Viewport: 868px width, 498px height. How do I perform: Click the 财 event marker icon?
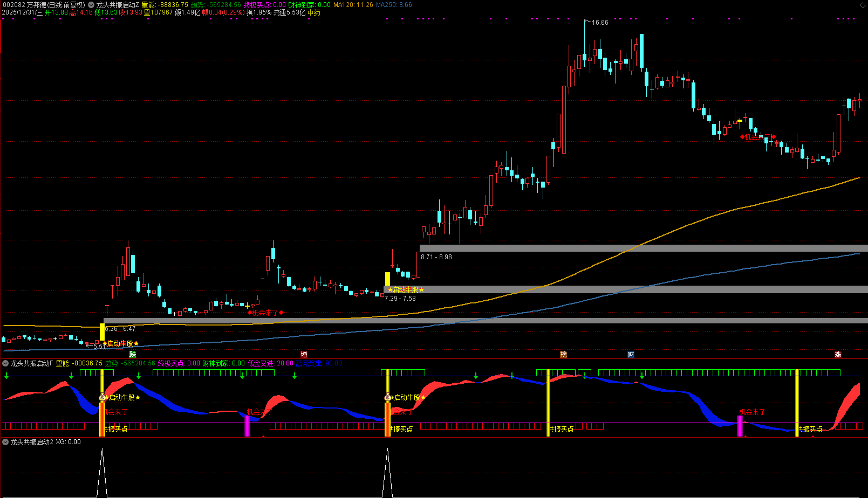point(631,354)
